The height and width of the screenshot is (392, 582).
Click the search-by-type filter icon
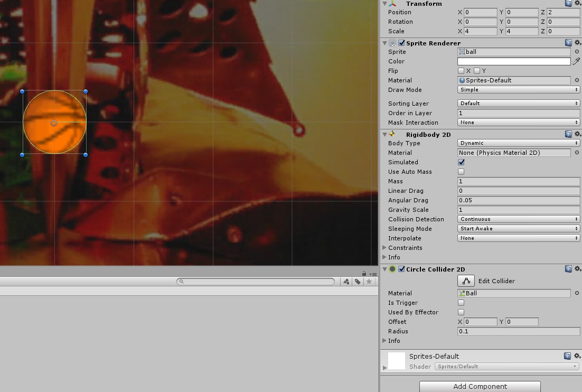[x=346, y=282]
